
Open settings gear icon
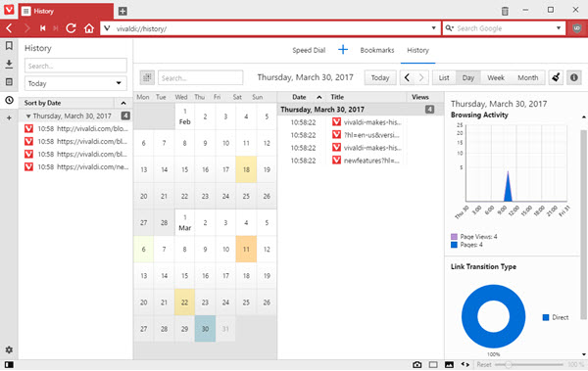(9, 349)
